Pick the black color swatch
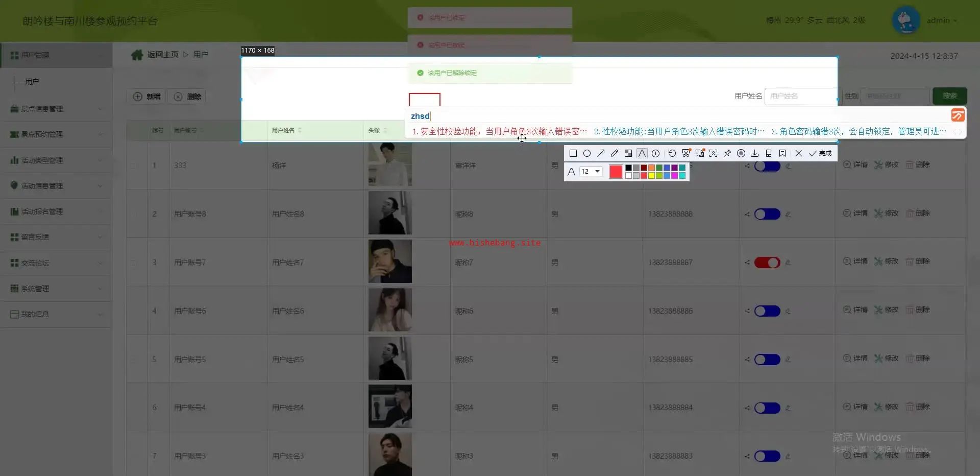The image size is (980, 476). (628, 168)
